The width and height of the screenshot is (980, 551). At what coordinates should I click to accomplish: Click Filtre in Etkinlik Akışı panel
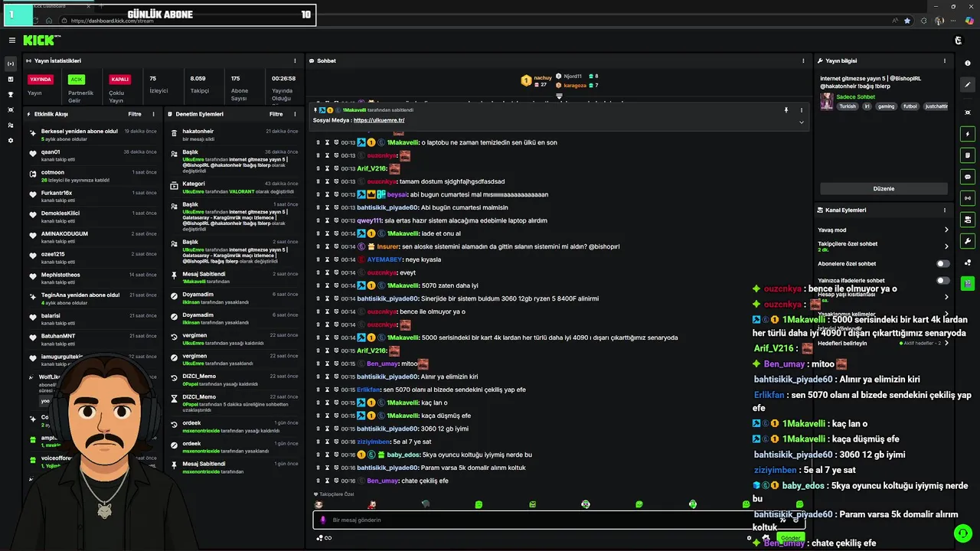point(135,114)
